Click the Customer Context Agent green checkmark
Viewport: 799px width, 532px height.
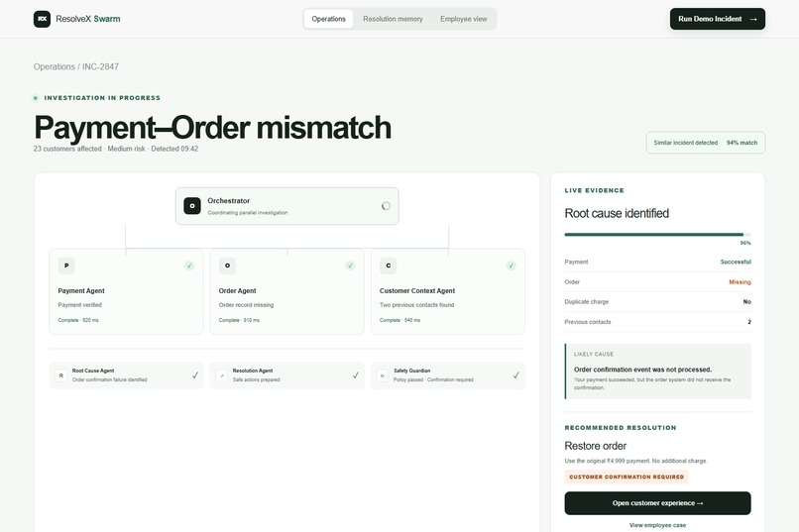tap(512, 266)
